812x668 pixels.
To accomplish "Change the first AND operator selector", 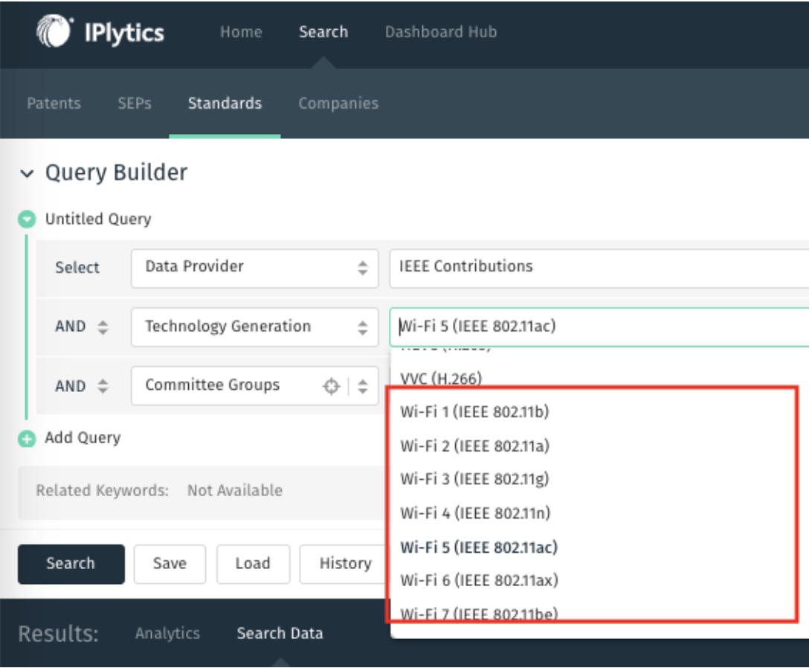I will pyautogui.click(x=82, y=327).
